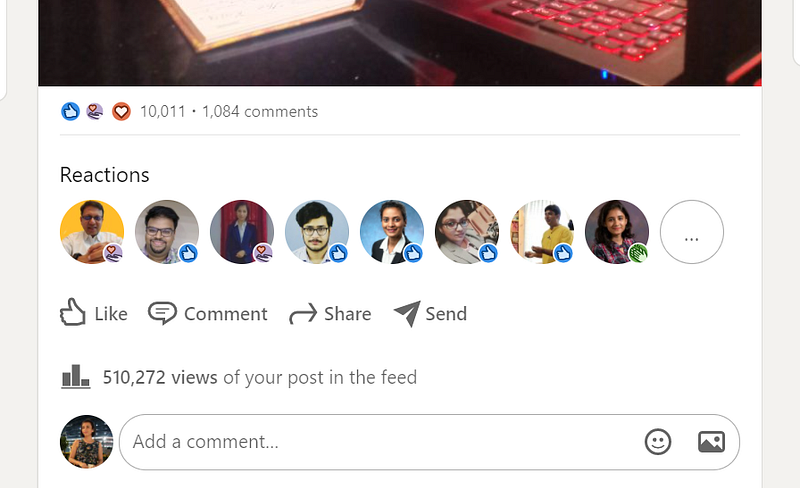Open the post image with red keyboard
Viewport: 800px width, 488px height.
pyautogui.click(x=400, y=42)
